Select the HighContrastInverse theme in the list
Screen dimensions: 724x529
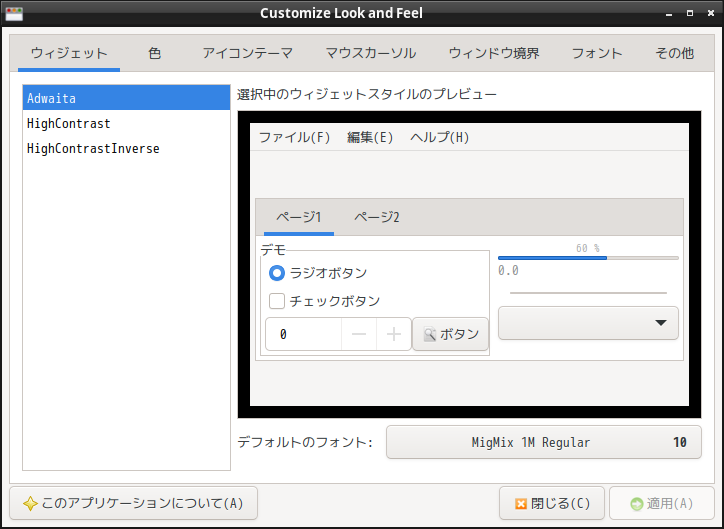click(x=93, y=149)
